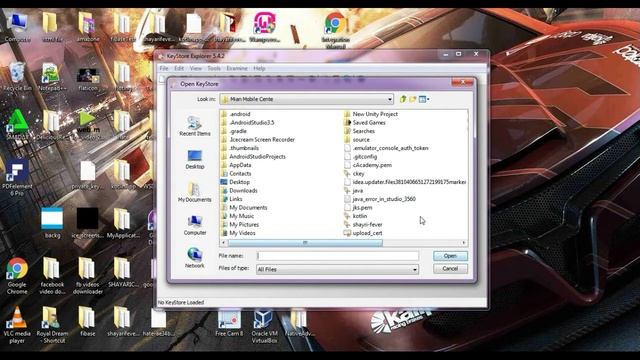The image size is (640, 360).
Task: Click the Cancel button
Action: point(450,269)
